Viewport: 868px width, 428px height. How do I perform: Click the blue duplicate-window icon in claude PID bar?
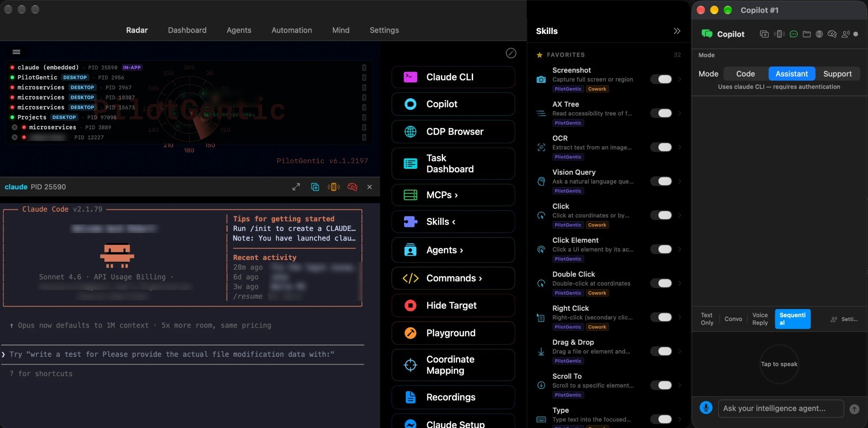[315, 187]
